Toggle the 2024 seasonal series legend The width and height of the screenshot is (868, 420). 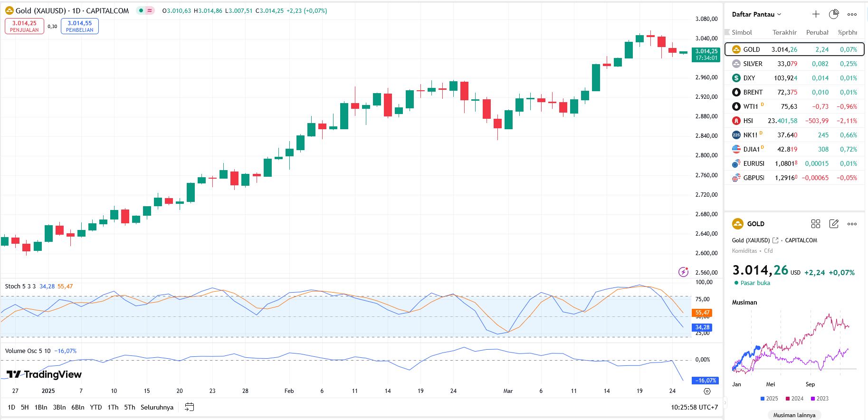point(794,399)
